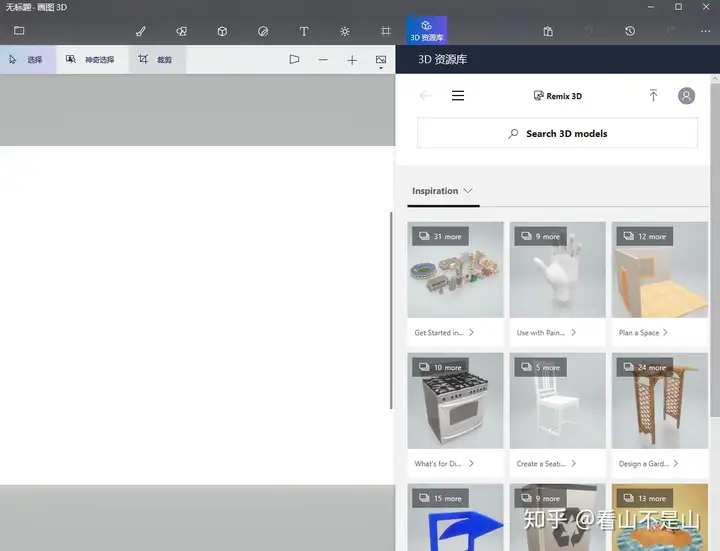This screenshot has height=551, width=720.
Task: Click the 15 more badge
Action: click(440, 498)
